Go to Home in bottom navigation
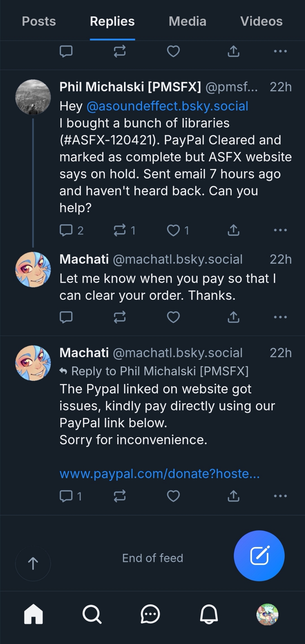The image size is (305, 644). 33,614
